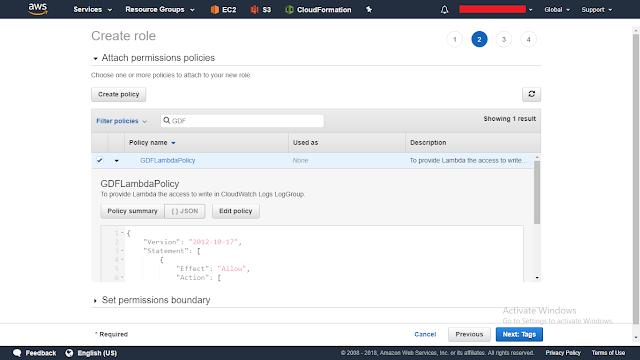Viewport: 640px width, 360px height.
Task: Collapse Attach permissions policies section
Action: tap(95, 58)
